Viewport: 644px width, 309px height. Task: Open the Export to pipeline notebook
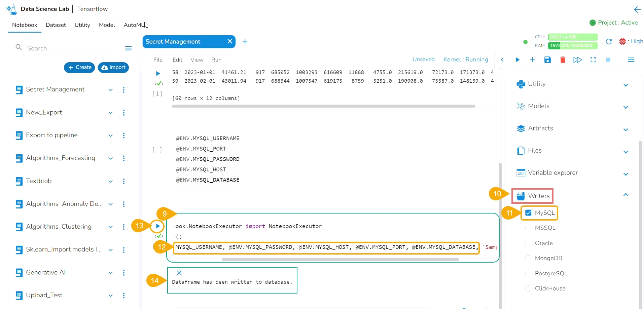pos(52,135)
